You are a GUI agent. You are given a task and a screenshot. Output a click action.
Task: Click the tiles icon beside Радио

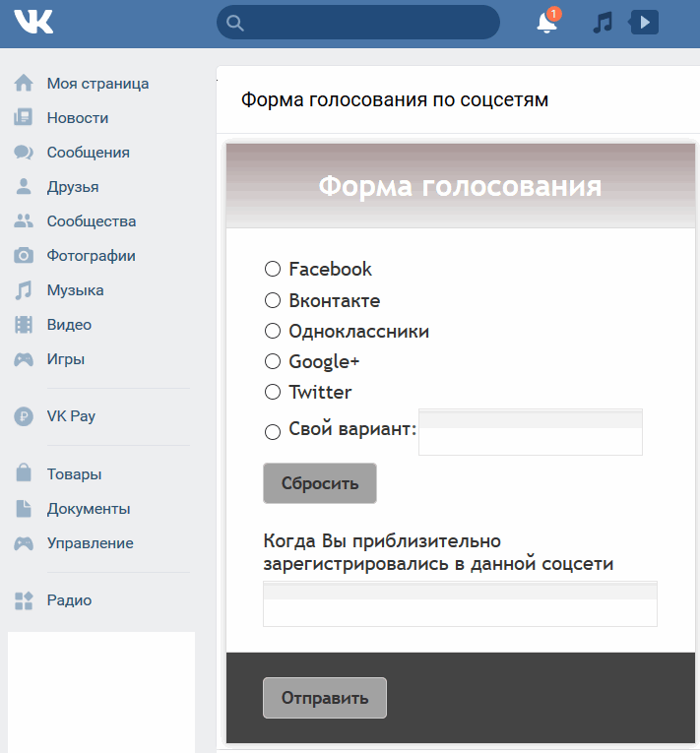pos(24,600)
